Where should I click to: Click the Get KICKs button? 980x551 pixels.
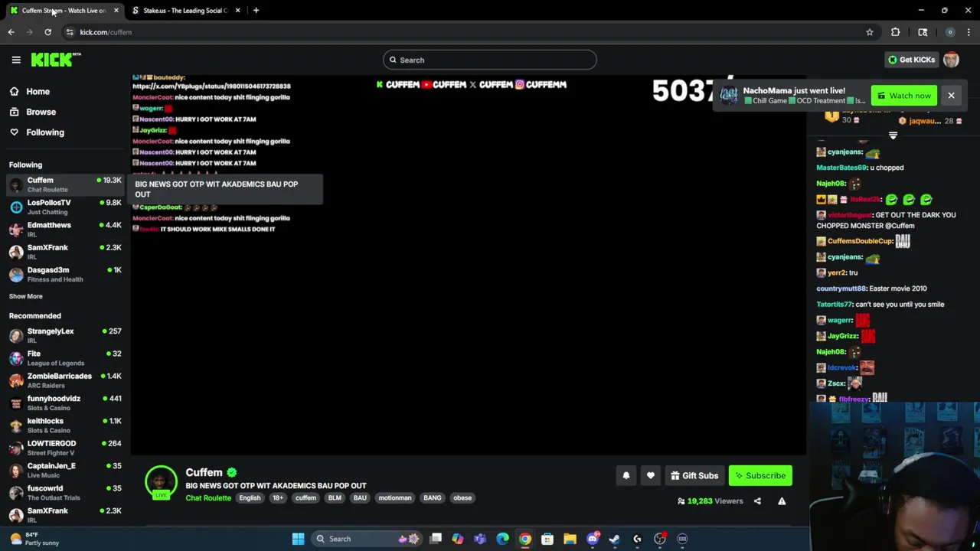click(x=912, y=60)
